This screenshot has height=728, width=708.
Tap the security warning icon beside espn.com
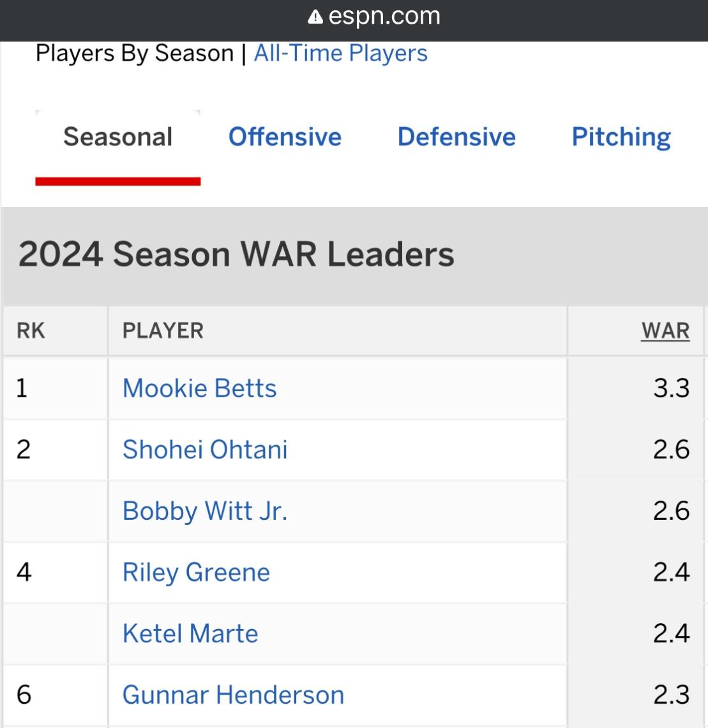click(x=315, y=17)
